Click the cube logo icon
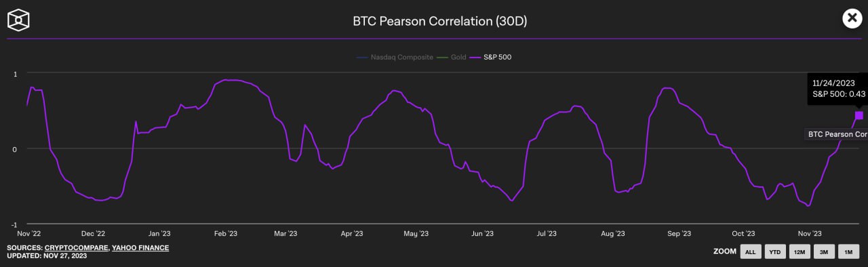Viewport: 868px width, 267px height. pyautogui.click(x=18, y=19)
